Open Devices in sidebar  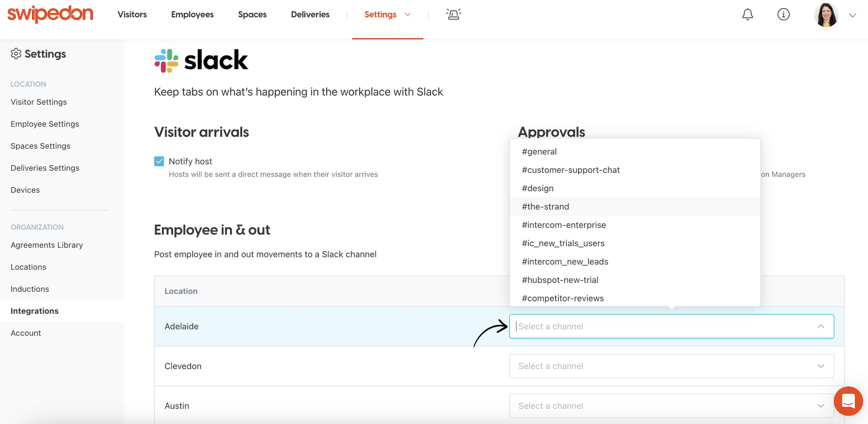[25, 190]
